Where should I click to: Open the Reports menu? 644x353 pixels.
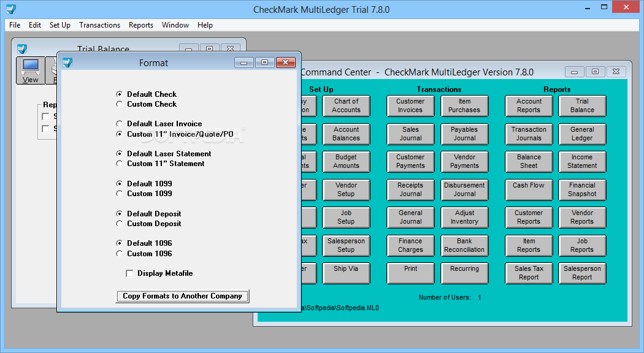coord(141,25)
